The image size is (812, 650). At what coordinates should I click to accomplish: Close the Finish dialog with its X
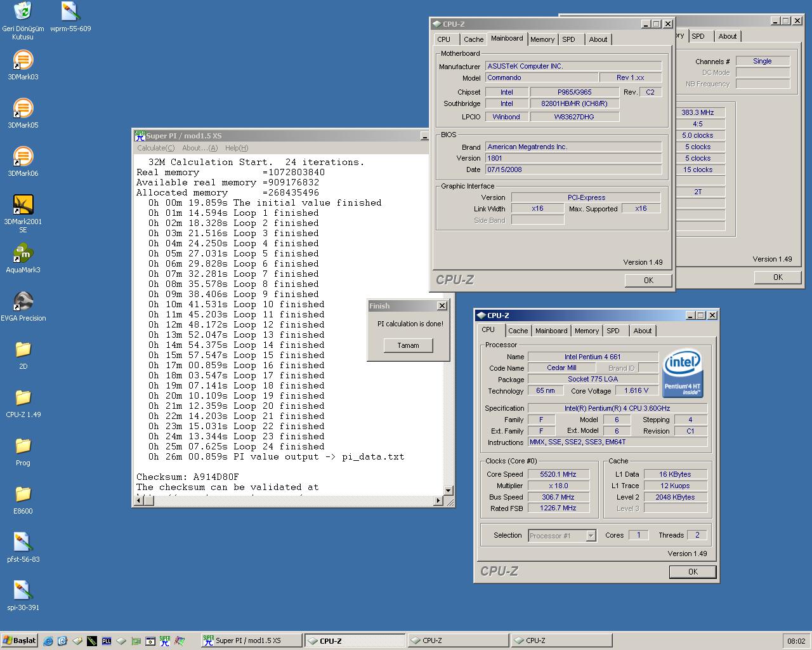[x=442, y=306]
